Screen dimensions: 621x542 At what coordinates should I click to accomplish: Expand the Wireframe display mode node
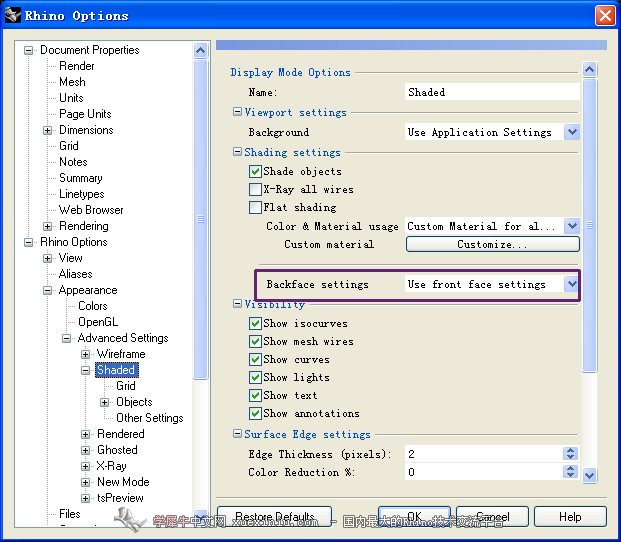pos(85,354)
